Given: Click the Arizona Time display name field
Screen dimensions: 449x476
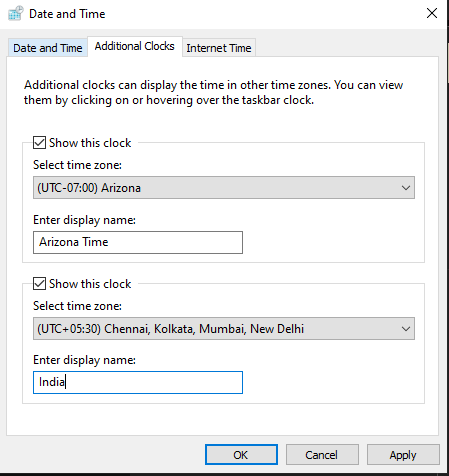Looking at the screenshot, I should point(138,242).
